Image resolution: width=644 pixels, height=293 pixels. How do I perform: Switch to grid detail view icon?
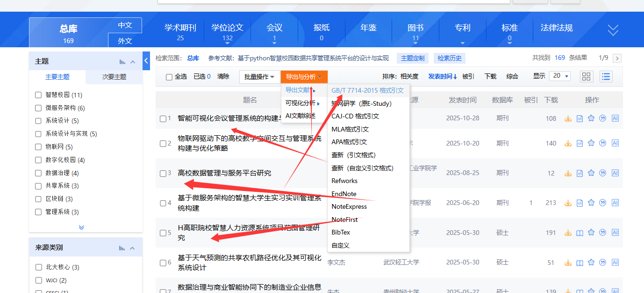coord(586,76)
